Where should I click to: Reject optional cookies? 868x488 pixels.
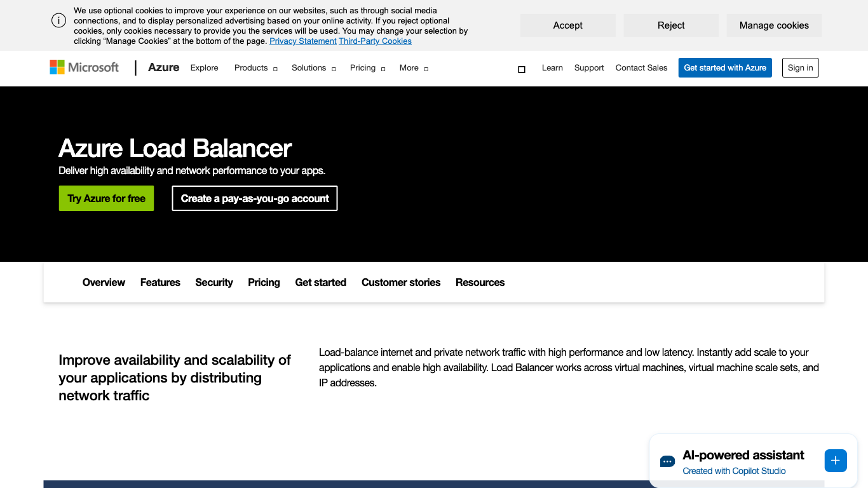[x=671, y=25]
